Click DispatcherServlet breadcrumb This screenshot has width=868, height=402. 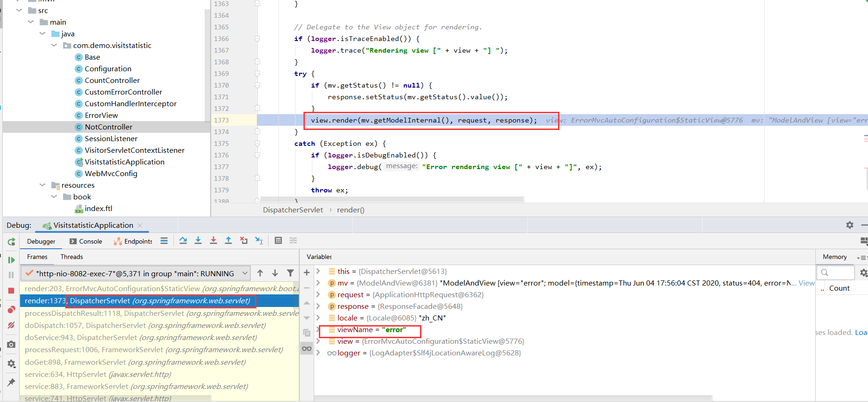293,210
